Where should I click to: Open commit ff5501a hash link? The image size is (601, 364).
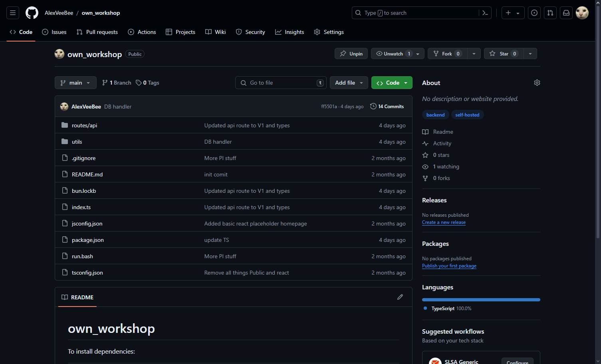tap(329, 107)
